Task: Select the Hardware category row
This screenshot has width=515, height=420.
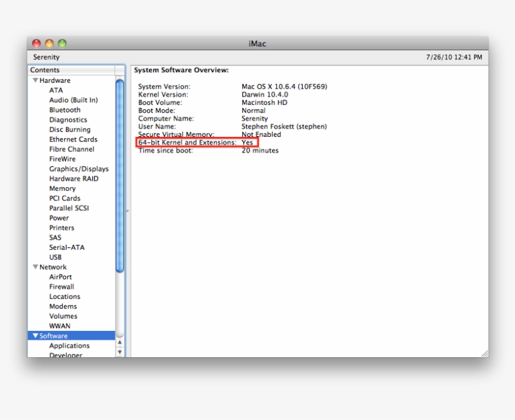Action: (71, 80)
